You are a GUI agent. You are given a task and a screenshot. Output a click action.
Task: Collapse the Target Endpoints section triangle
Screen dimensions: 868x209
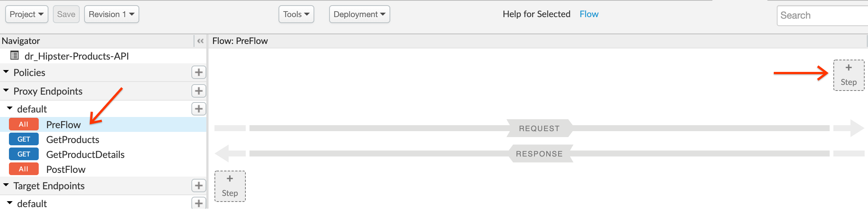point(6,185)
